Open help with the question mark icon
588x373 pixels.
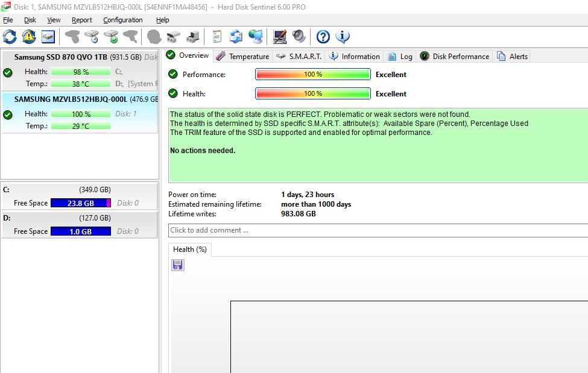tap(323, 37)
